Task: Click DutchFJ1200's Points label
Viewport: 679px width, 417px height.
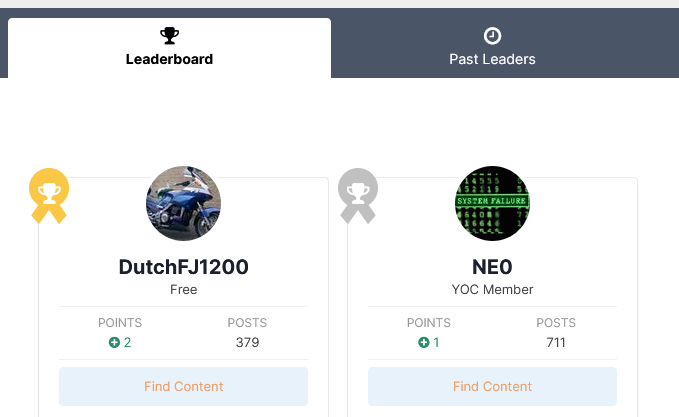Action: [x=120, y=323]
